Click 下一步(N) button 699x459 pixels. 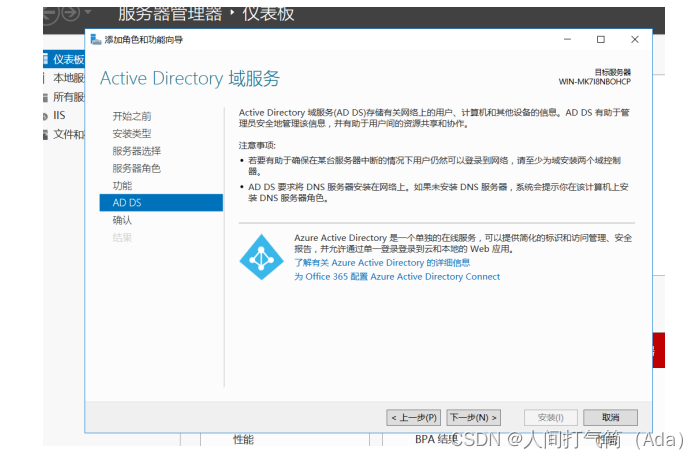pyautogui.click(x=473, y=418)
